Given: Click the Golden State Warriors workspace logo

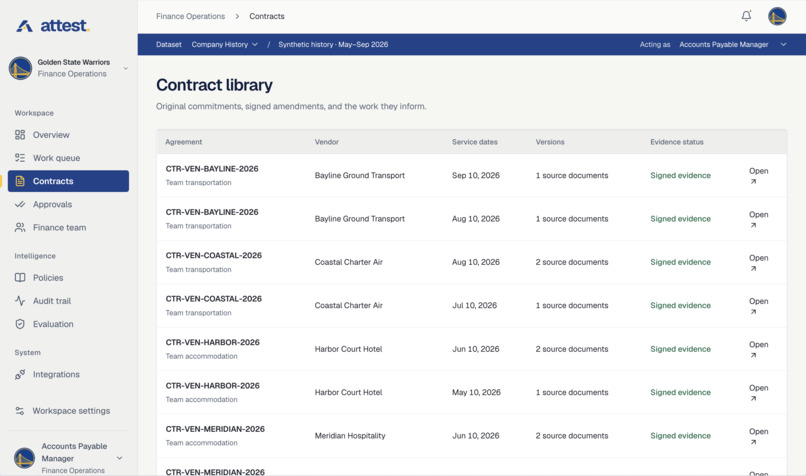Looking at the screenshot, I should 21,68.
